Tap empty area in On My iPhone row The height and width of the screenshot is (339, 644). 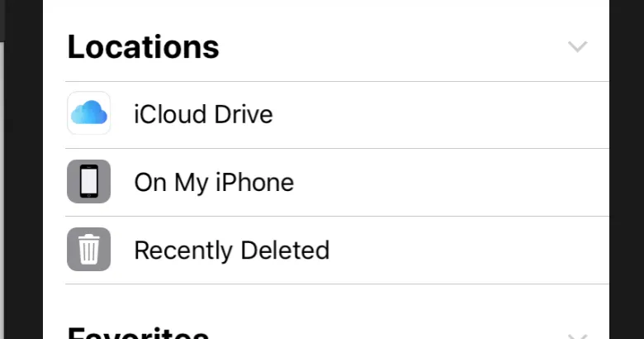coord(454,182)
